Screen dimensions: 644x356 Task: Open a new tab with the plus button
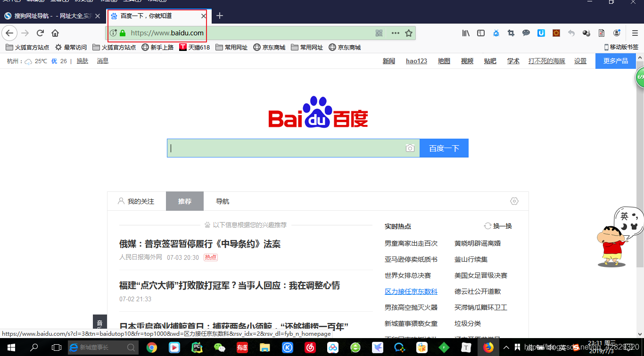click(220, 16)
